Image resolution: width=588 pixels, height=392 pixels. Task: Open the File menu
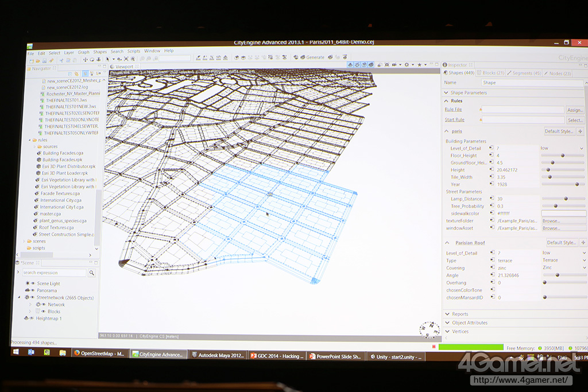pos(31,53)
